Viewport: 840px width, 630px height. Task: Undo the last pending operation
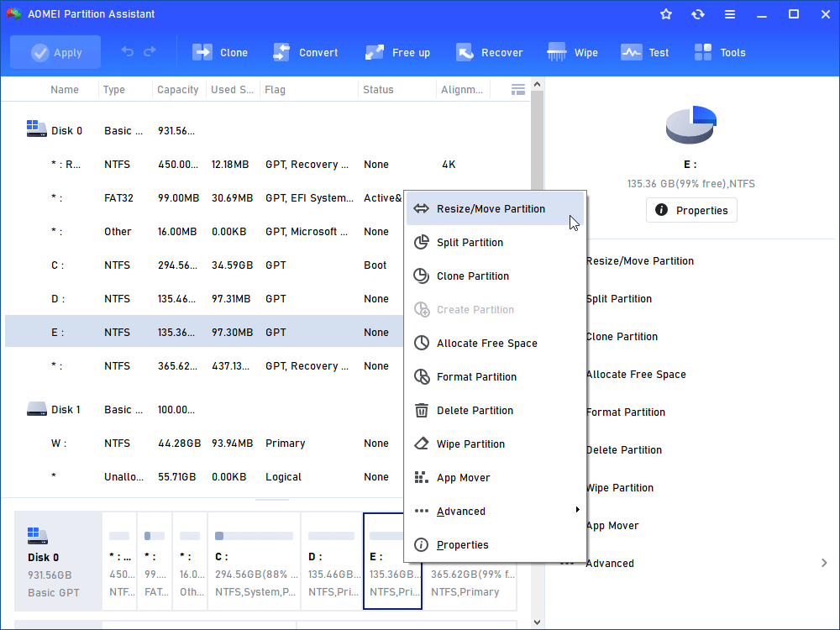tap(128, 51)
